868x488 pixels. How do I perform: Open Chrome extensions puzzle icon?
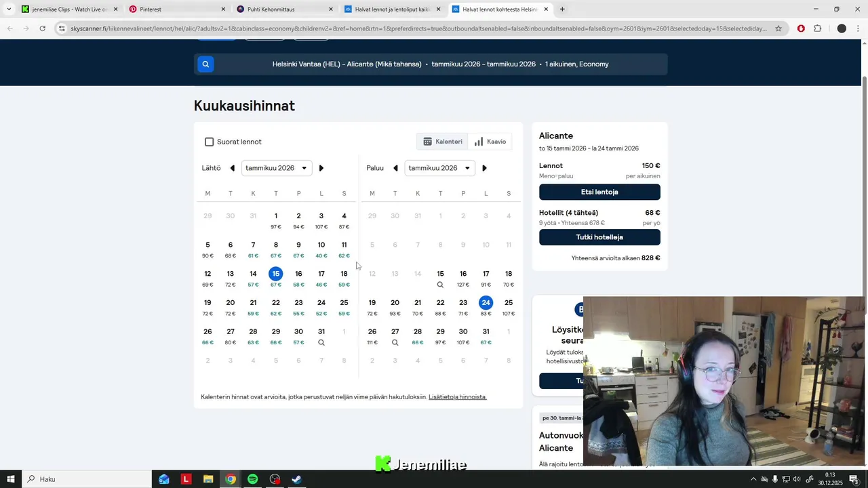click(817, 28)
